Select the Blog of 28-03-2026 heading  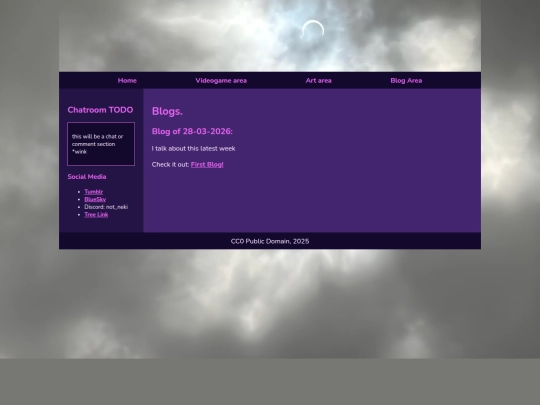pos(192,132)
